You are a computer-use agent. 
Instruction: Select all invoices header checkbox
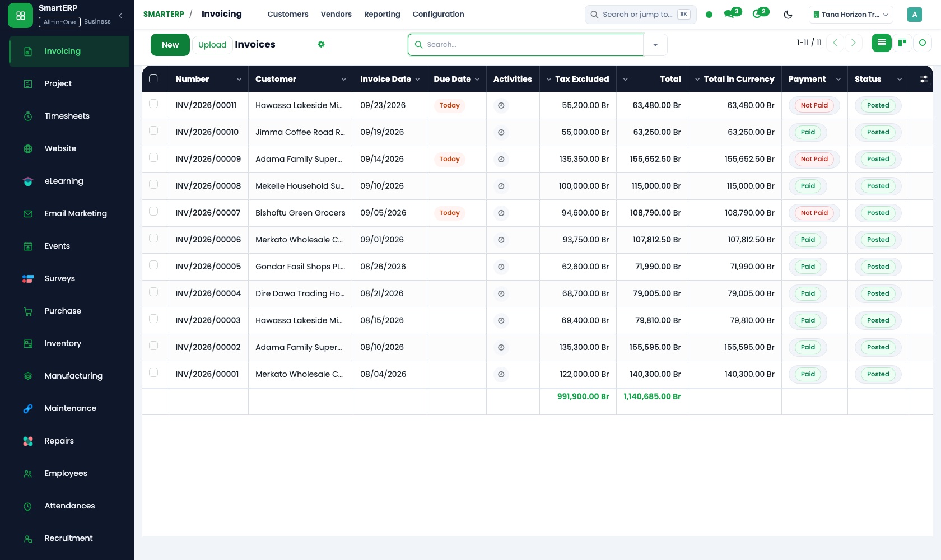point(153,79)
